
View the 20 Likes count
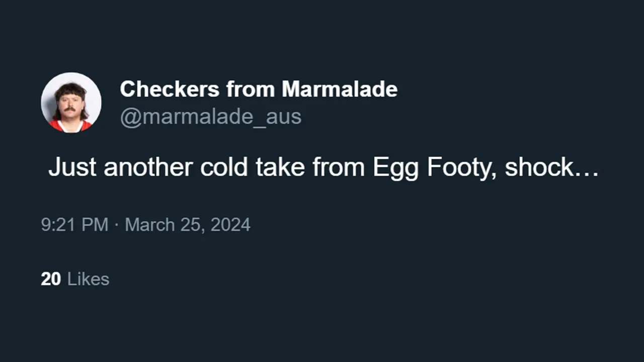[75, 279]
